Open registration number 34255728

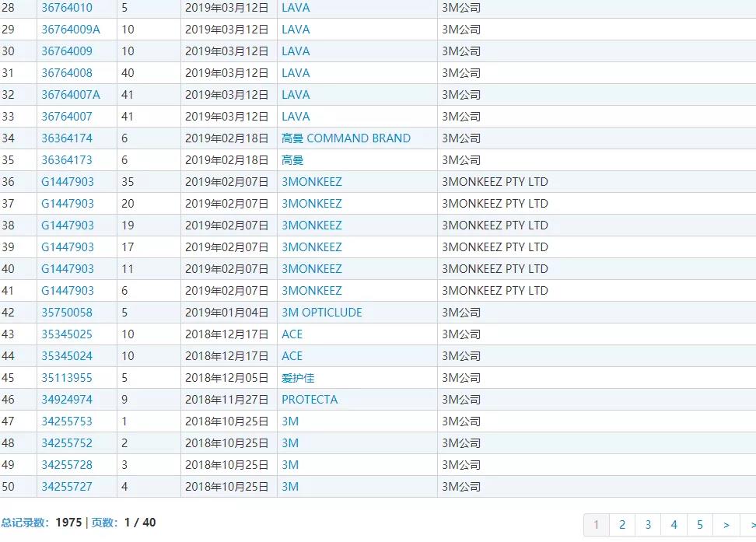[67, 465]
